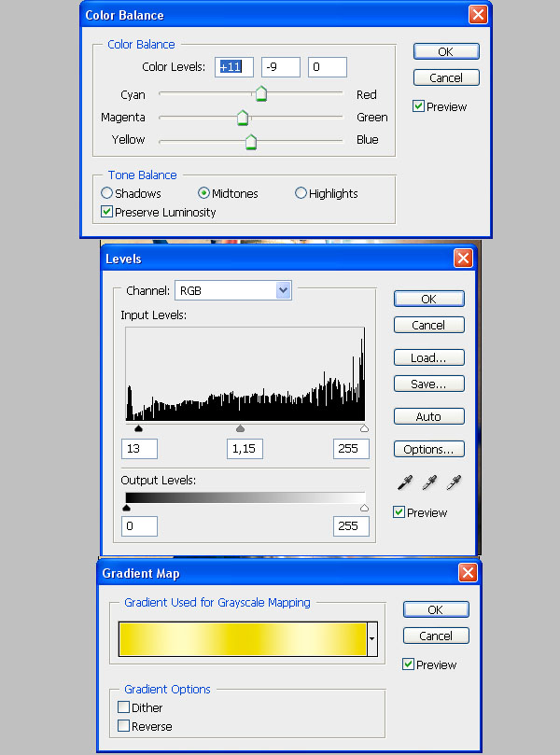The width and height of the screenshot is (560, 755).
Task: Click OK in Gradient Map dialog
Action: pos(436,609)
